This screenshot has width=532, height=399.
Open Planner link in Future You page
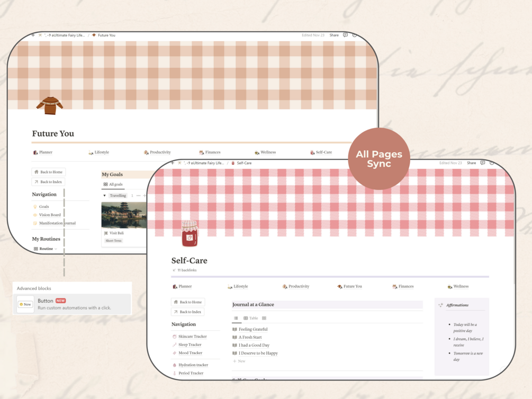[43, 152]
